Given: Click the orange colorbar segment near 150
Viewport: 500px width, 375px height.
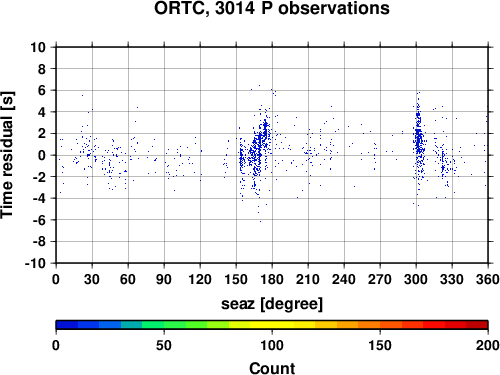Looking at the screenshot, I should pyautogui.click(x=380, y=325).
